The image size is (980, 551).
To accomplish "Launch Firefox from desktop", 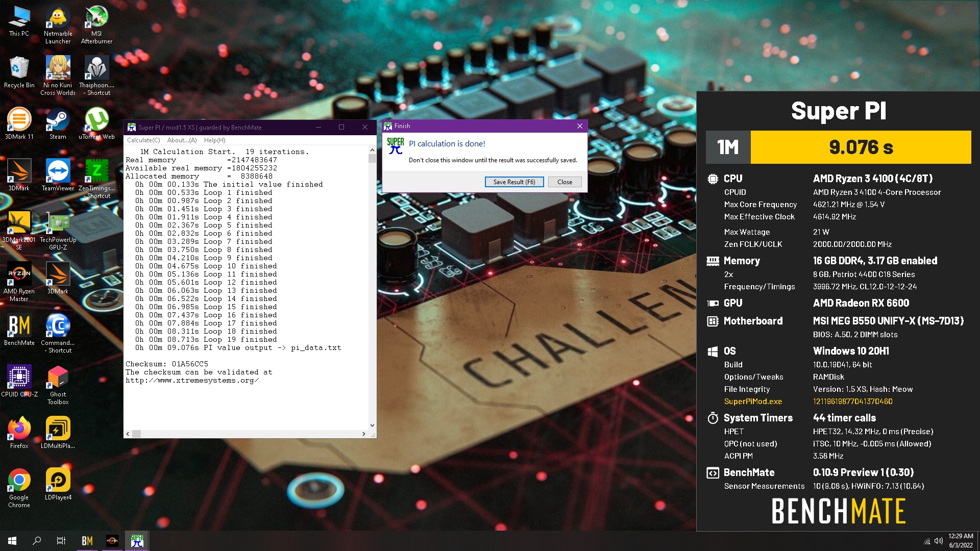I will [x=19, y=433].
